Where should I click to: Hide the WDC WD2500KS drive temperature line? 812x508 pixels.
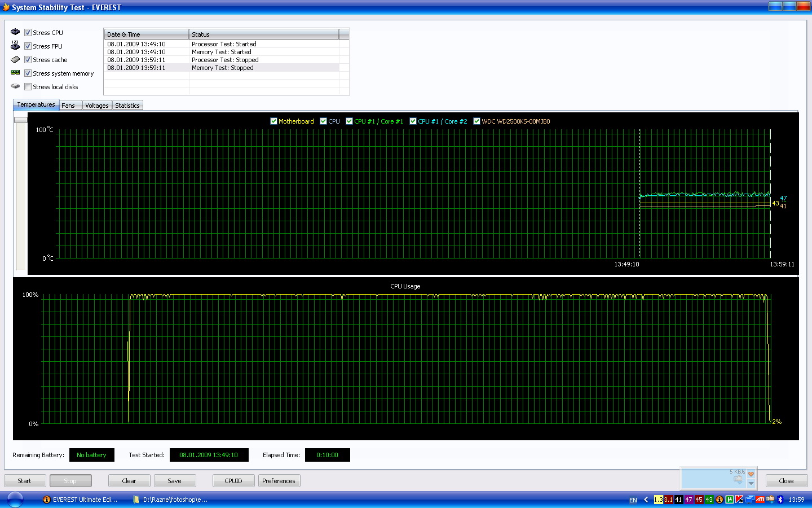pyautogui.click(x=476, y=121)
